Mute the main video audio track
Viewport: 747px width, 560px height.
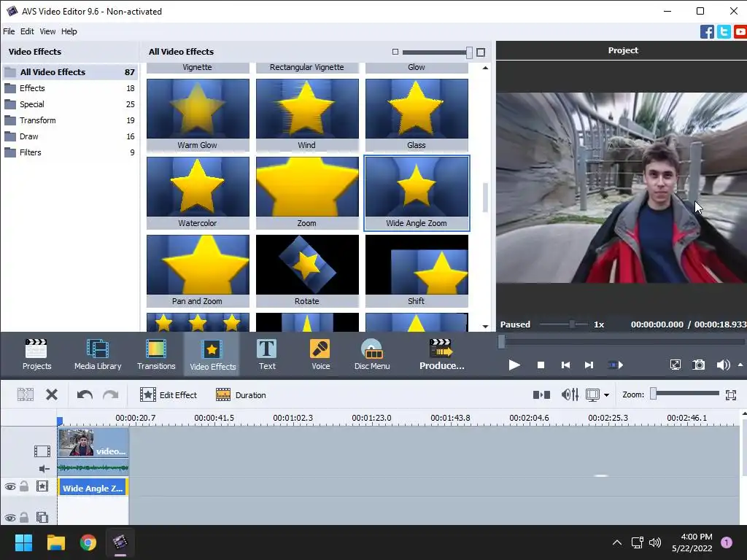pos(44,469)
